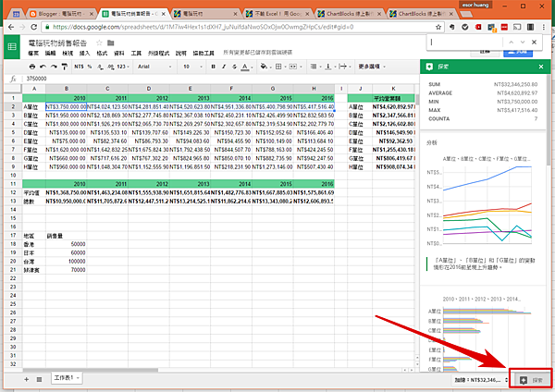Click the undo icon in the toolbar
Screen dimensions: 555x392
(x=44, y=67)
